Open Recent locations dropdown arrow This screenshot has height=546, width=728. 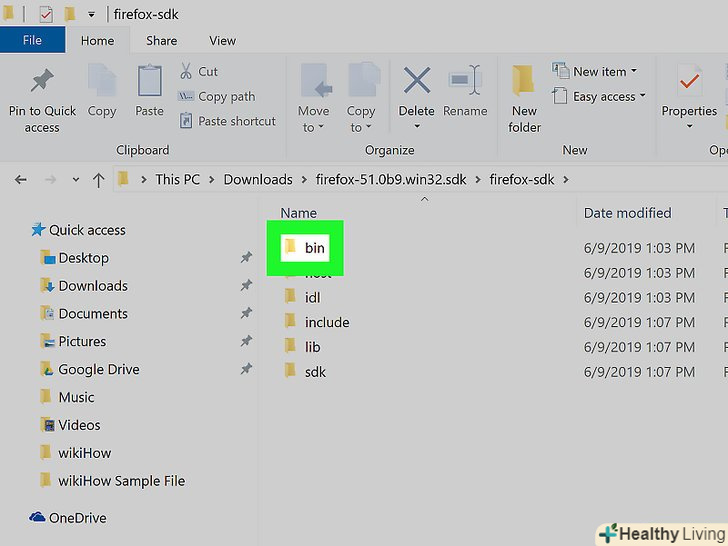click(76, 180)
